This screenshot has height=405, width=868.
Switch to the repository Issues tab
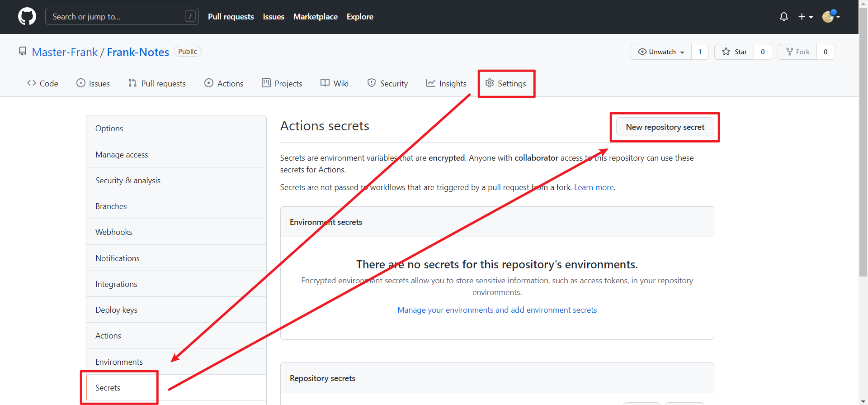(x=93, y=83)
